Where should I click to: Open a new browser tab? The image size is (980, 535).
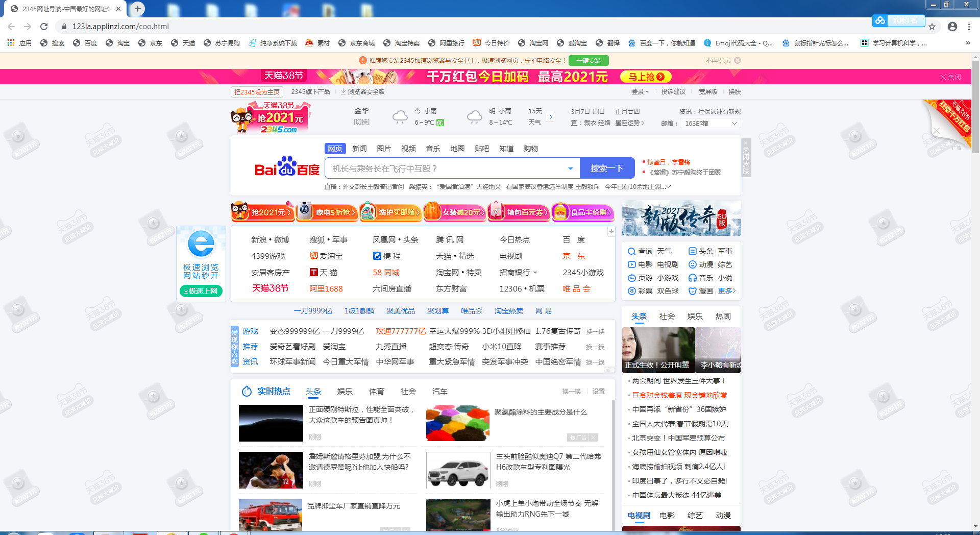coord(137,8)
